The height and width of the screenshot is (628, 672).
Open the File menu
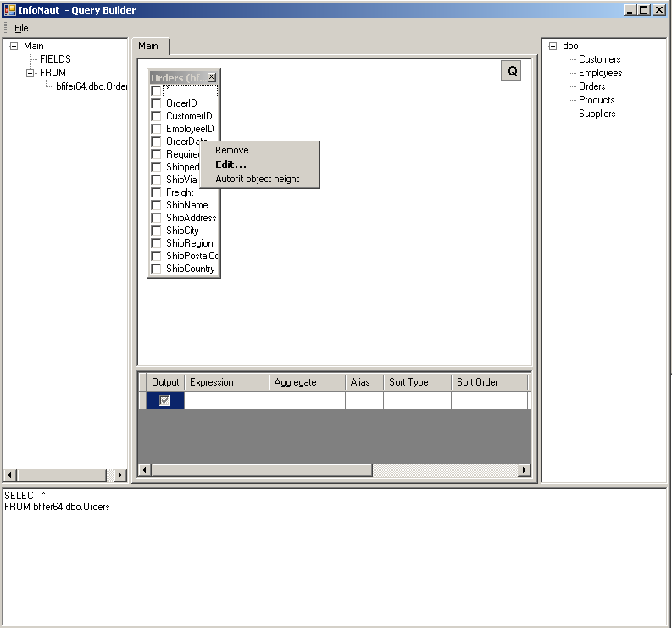pyautogui.click(x=21, y=28)
